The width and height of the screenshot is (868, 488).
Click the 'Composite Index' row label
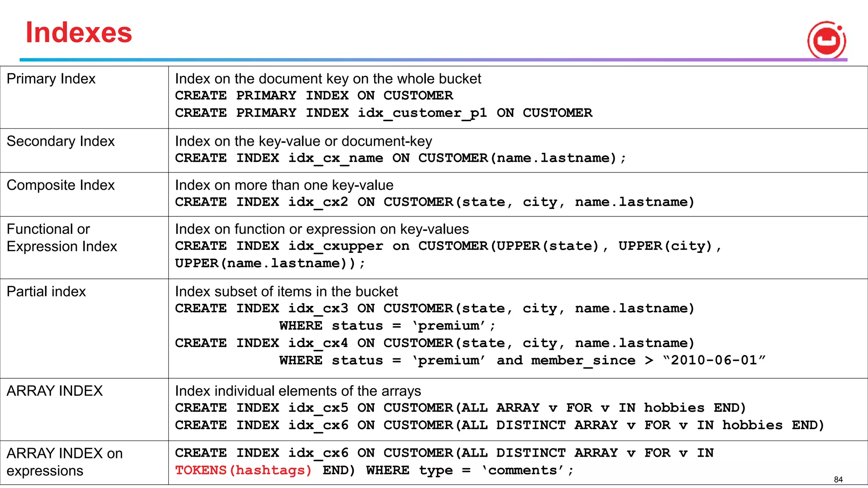click(x=61, y=185)
